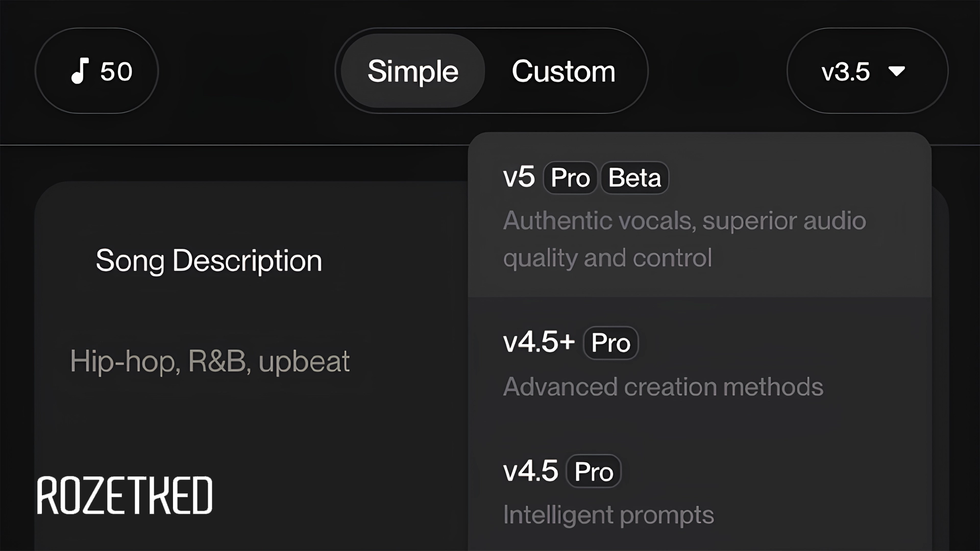Click the ROZETKED watermark logo
Viewport: 980px width, 551px height.
point(125,495)
